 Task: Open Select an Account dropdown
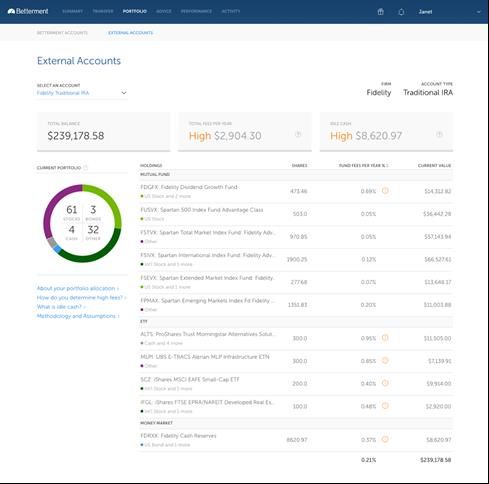tap(82, 93)
